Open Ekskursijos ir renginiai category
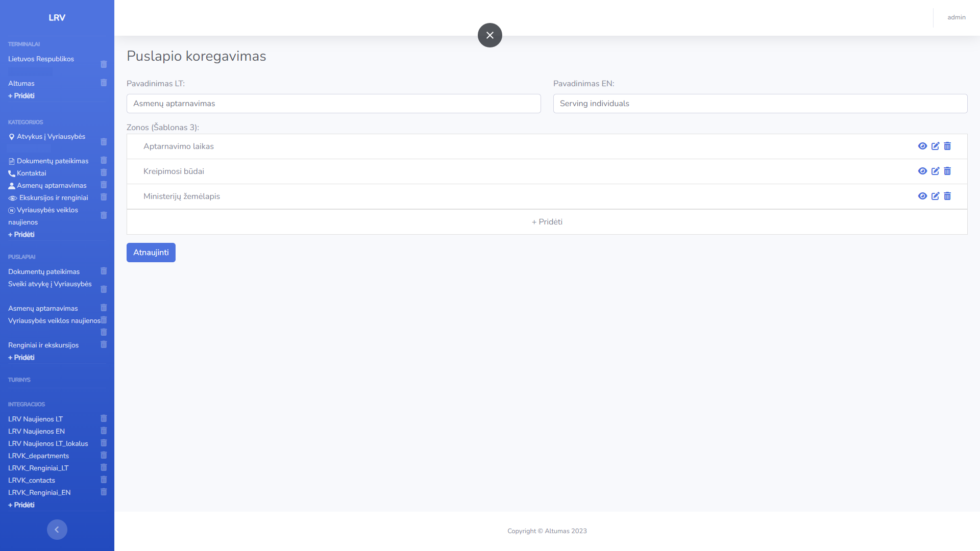Viewport: 980px width, 551px height. pyautogui.click(x=53, y=198)
